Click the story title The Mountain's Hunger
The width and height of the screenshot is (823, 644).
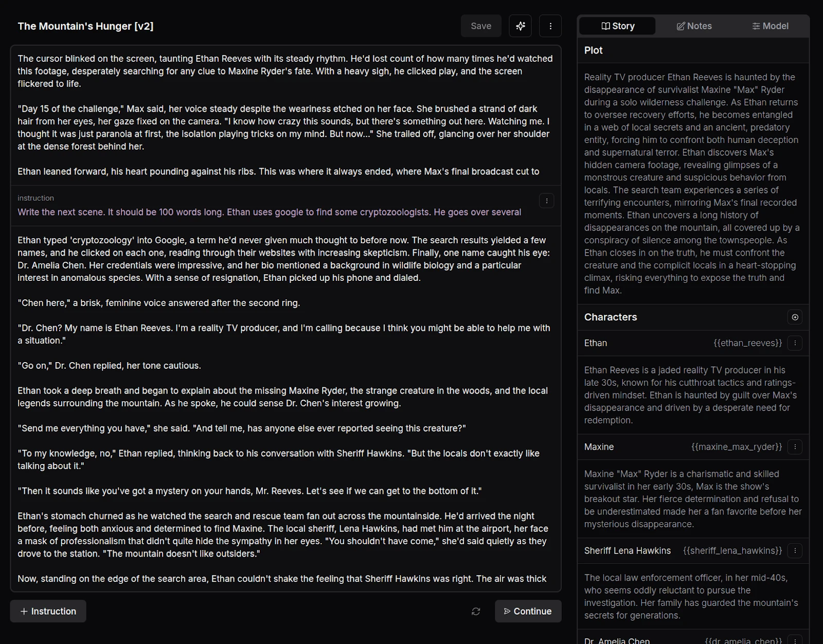(85, 26)
